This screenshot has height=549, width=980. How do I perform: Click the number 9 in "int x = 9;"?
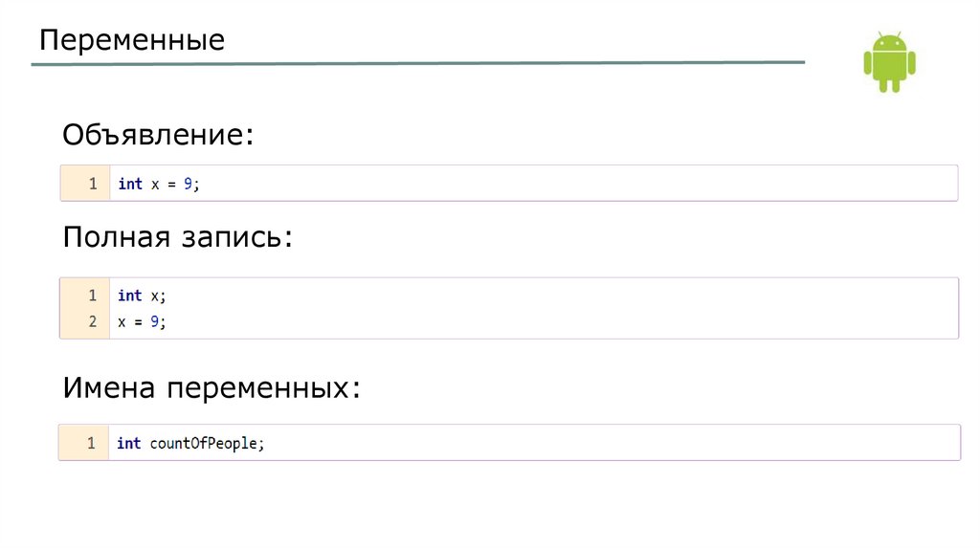pos(189,184)
